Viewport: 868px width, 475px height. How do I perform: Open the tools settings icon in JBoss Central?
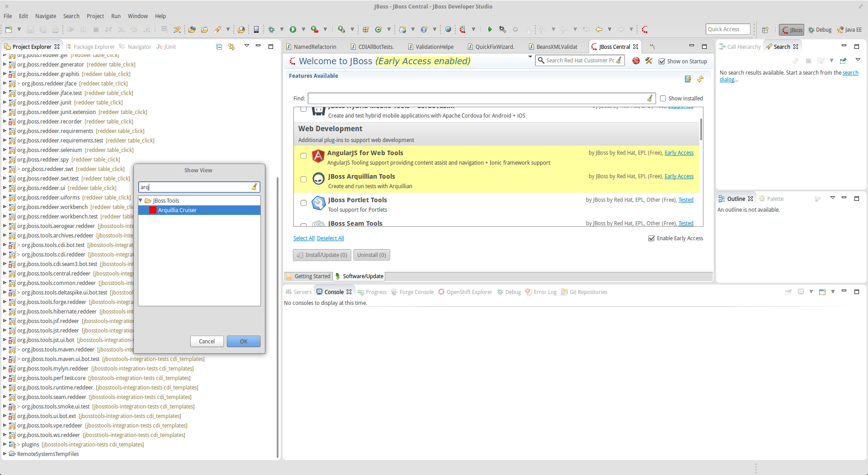(x=649, y=61)
